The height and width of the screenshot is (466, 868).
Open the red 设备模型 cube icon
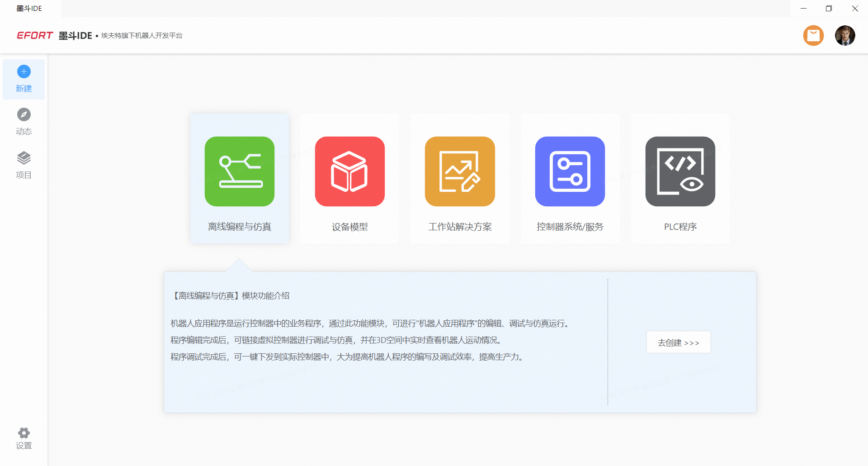[x=349, y=171]
